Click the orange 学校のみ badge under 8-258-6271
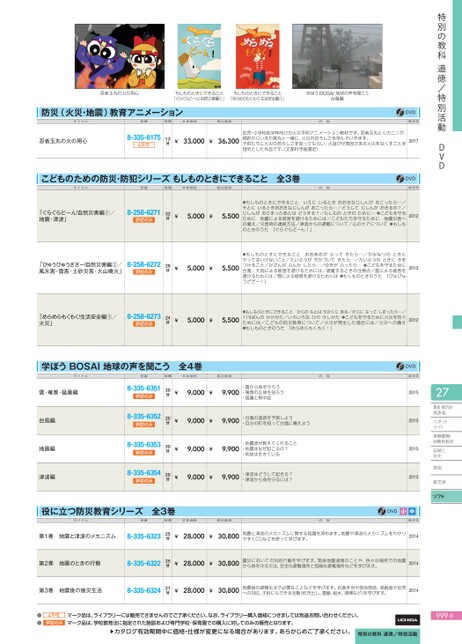This screenshot has height=644, width=462. pos(143,220)
